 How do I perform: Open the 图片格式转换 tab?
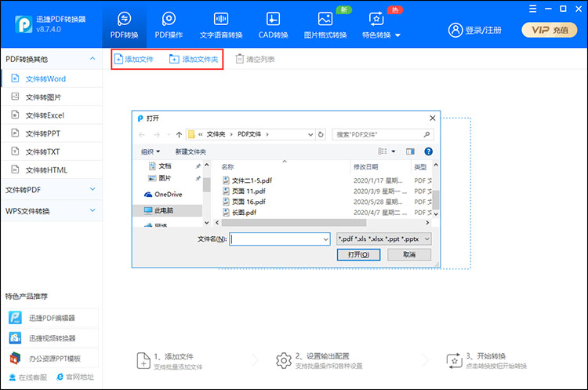(325, 25)
